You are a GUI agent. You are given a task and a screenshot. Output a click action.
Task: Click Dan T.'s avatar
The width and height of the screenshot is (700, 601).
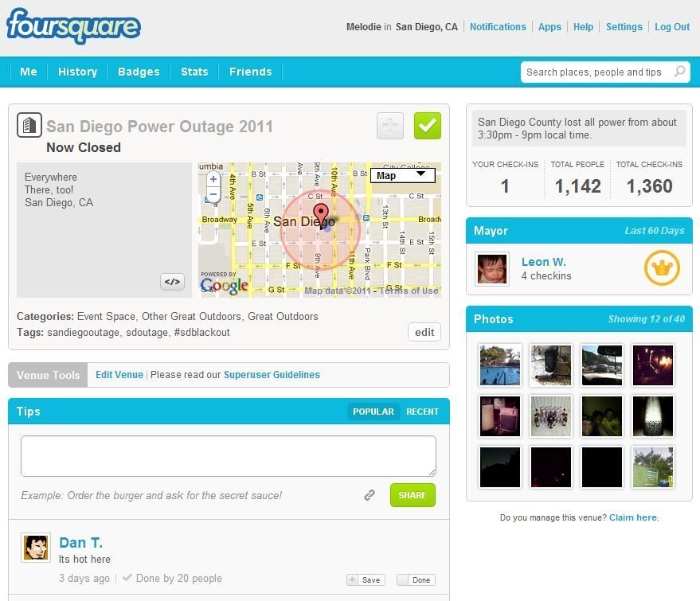36,548
